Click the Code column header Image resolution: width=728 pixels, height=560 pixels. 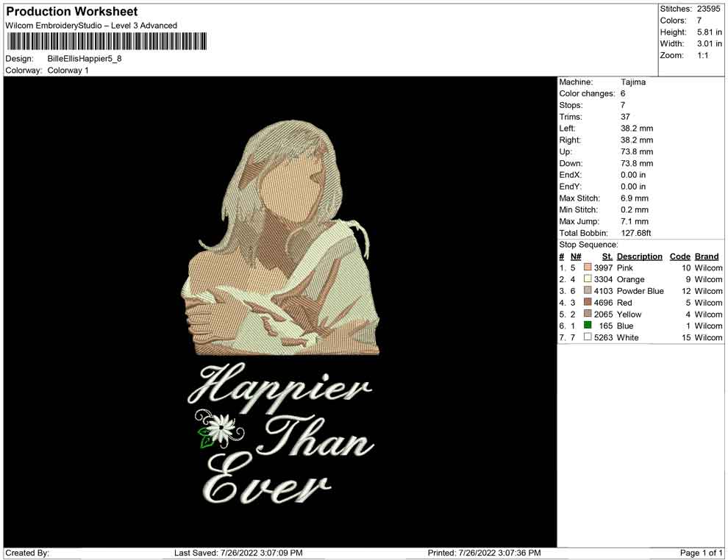click(679, 256)
